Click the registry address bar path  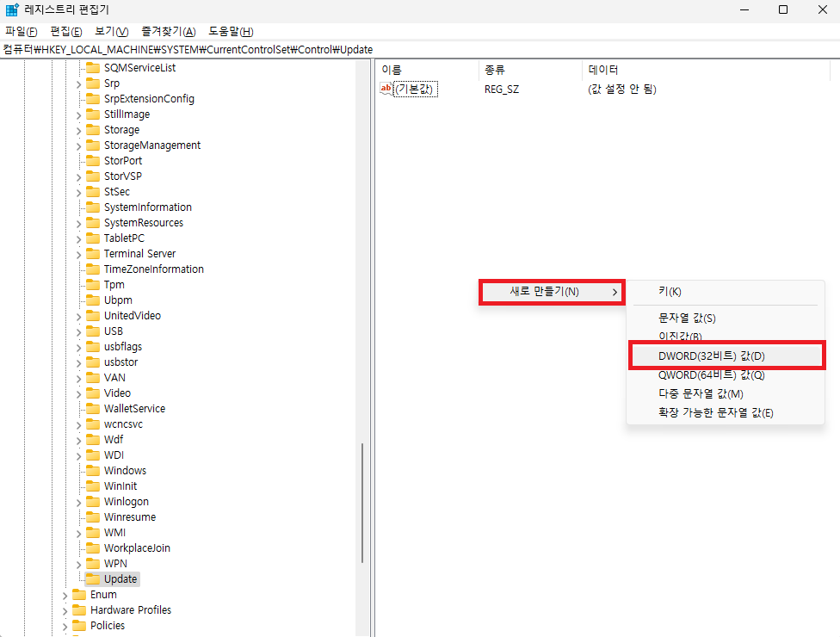point(188,49)
